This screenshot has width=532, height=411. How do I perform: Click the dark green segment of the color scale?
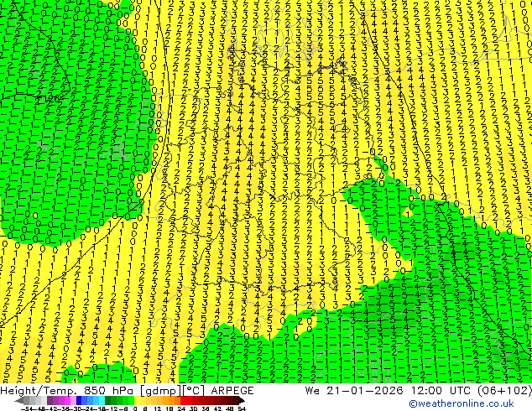107,400
